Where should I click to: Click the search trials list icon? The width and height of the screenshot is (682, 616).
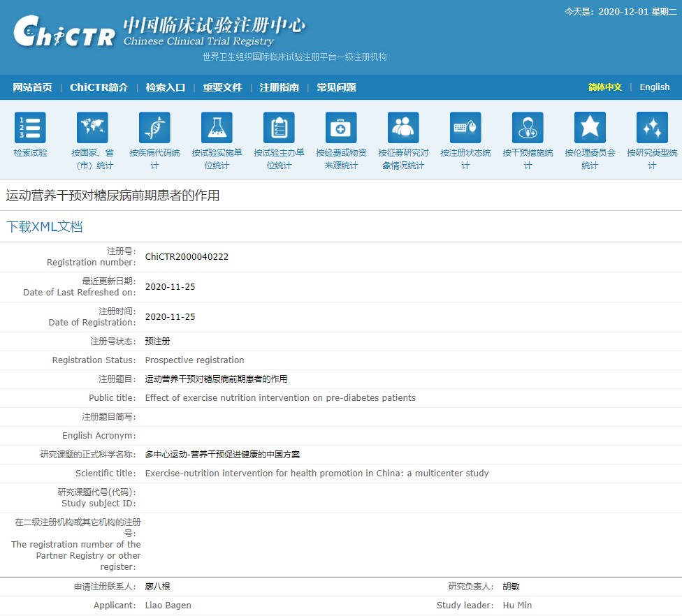pyautogui.click(x=30, y=128)
